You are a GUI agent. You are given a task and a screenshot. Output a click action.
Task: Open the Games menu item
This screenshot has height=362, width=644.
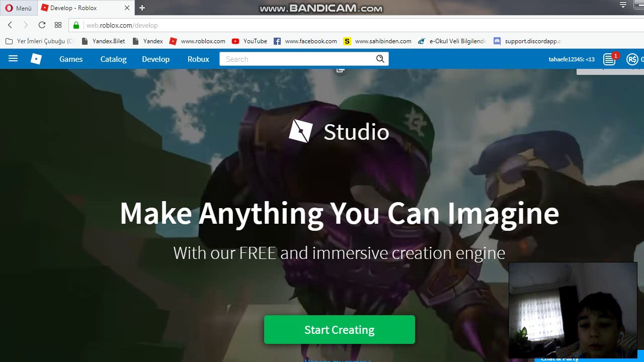click(x=71, y=59)
